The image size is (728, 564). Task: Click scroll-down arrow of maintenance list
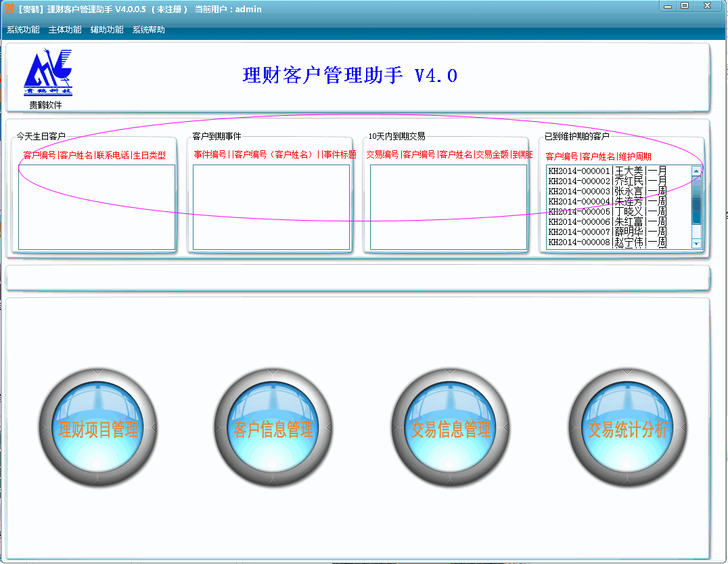pyautogui.click(x=696, y=244)
